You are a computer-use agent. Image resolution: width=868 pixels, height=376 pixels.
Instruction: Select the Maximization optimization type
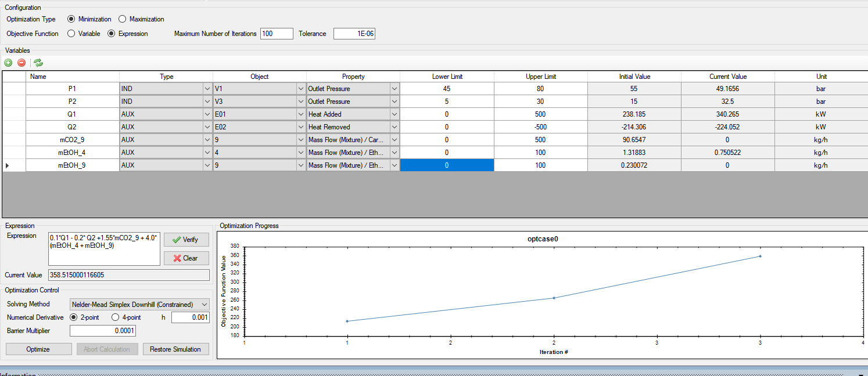[122, 19]
